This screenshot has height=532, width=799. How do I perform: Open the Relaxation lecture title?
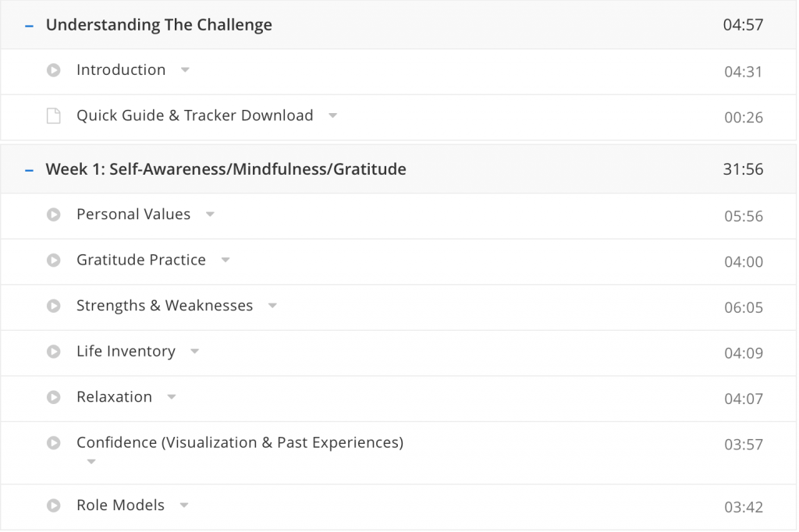click(114, 397)
